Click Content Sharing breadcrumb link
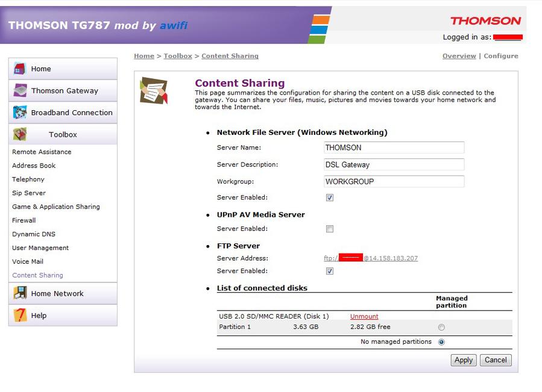This screenshot has height=392, width=542. [x=230, y=56]
